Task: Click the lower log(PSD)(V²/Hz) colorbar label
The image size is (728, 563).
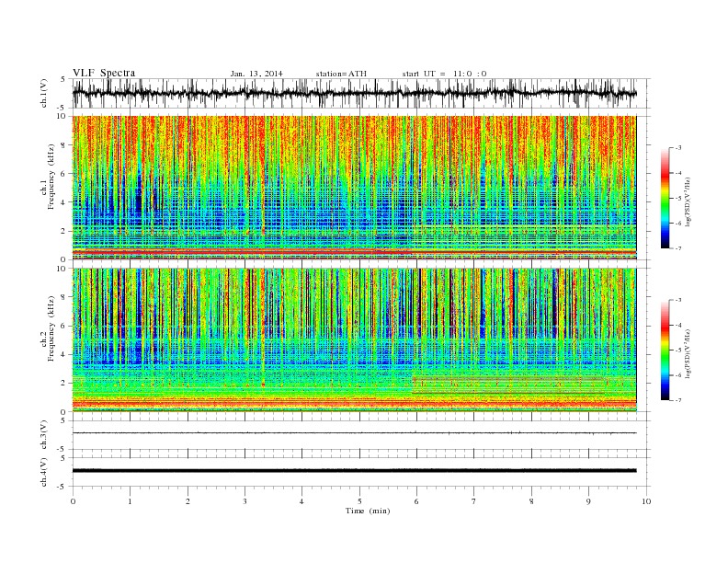Action: 688,353
